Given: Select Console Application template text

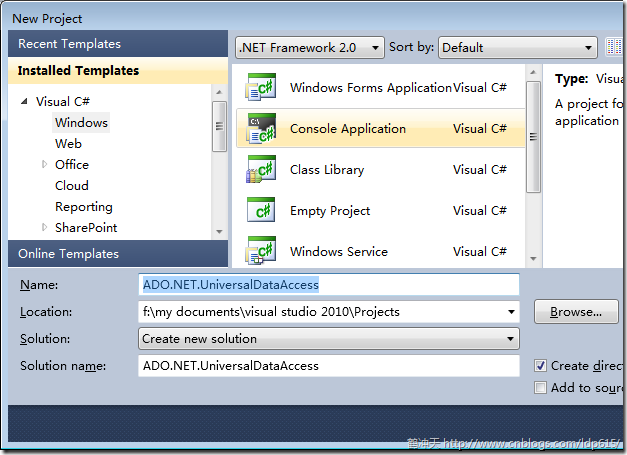Looking at the screenshot, I should point(348,129).
